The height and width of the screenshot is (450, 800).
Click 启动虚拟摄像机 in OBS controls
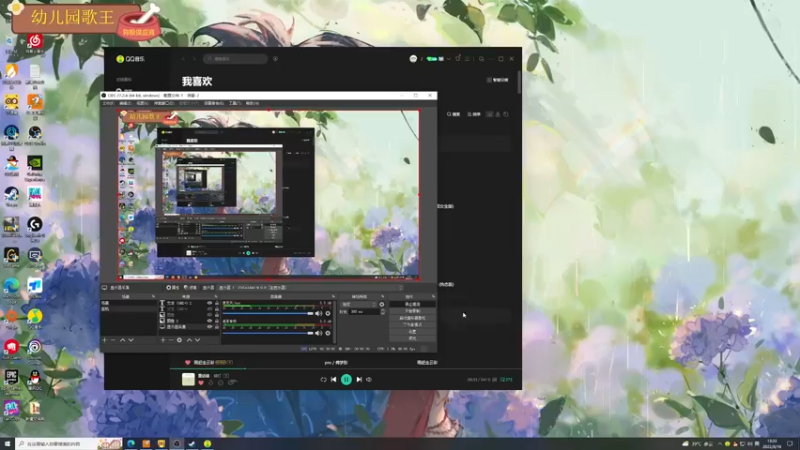pos(412,318)
